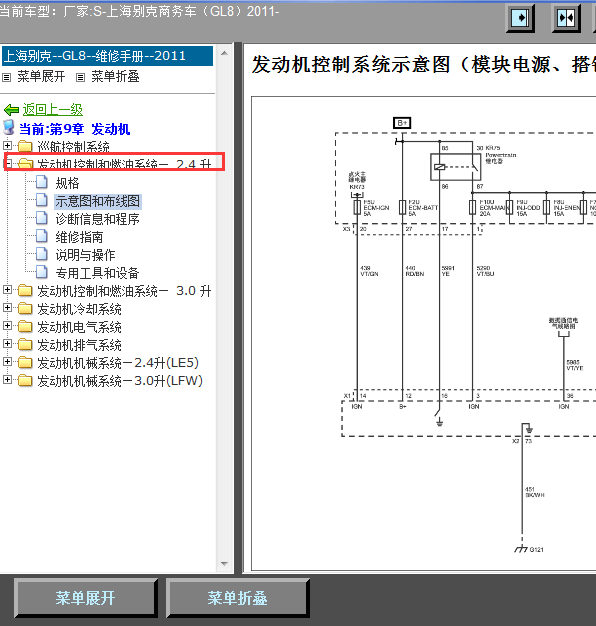Viewport: 596px width, 626px height.
Task: Collapse the 发动机控制和燃油系统 2.4 升 node
Action: (7, 163)
